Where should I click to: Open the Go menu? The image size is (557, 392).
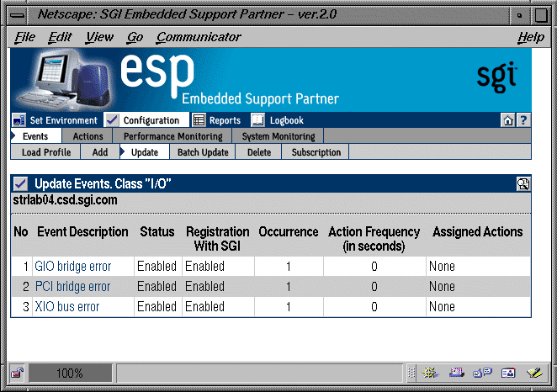coord(135,37)
